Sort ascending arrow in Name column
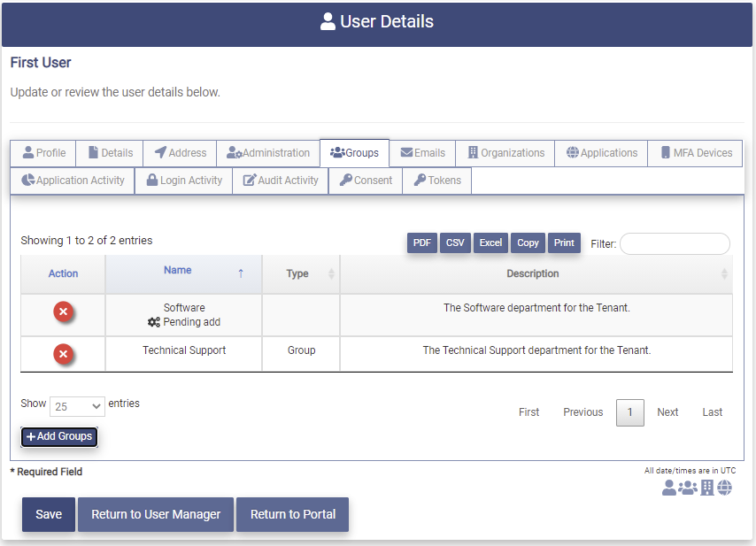Image resolution: width=756 pixels, height=546 pixels. point(241,273)
